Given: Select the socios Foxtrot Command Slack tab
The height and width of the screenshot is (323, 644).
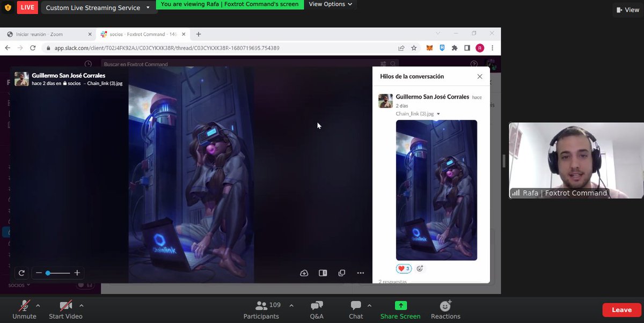Looking at the screenshot, I should [142, 34].
